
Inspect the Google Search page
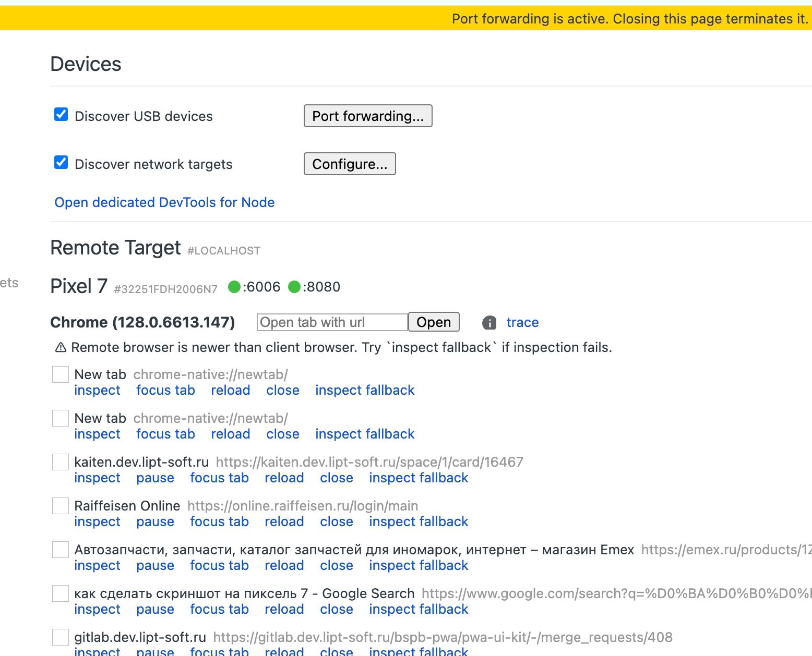tap(97, 609)
